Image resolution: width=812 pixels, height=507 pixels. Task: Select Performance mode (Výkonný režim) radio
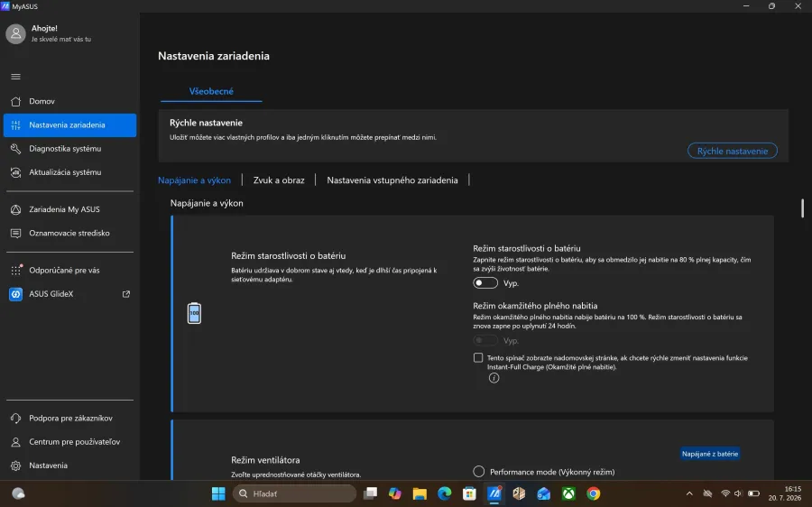click(x=478, y=471)
